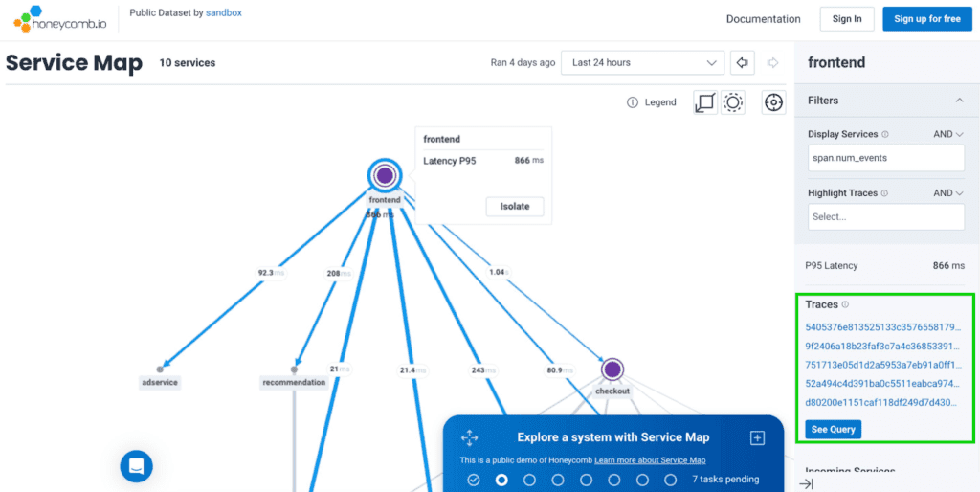Select the last tour step circle
Screen dimensions: 980x492
coord(671,480)
